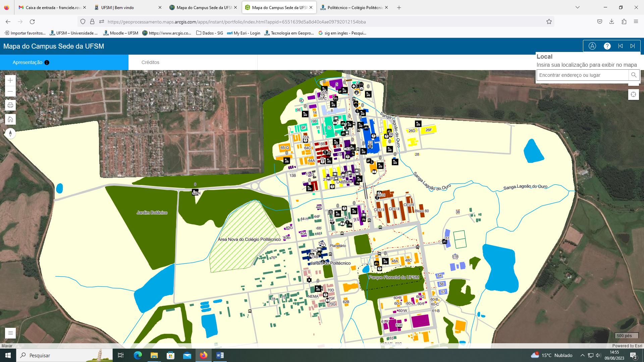Click the find my location crosshair

tap(633, 95)
